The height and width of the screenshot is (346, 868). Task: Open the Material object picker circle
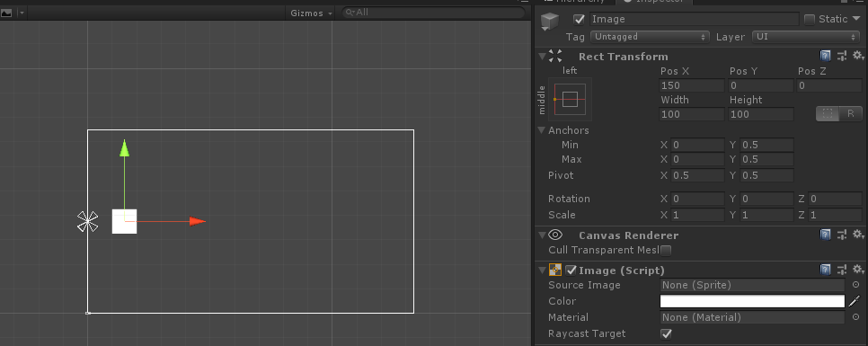855,317
